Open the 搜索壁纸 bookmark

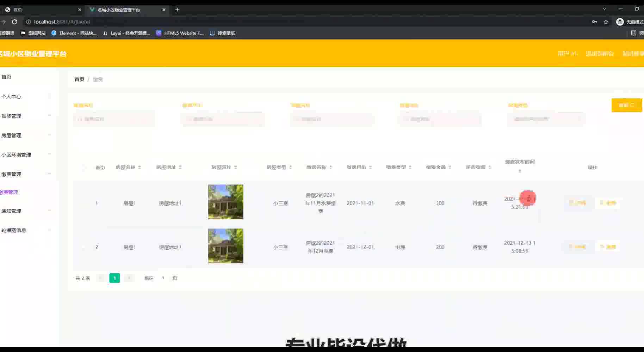222,33
